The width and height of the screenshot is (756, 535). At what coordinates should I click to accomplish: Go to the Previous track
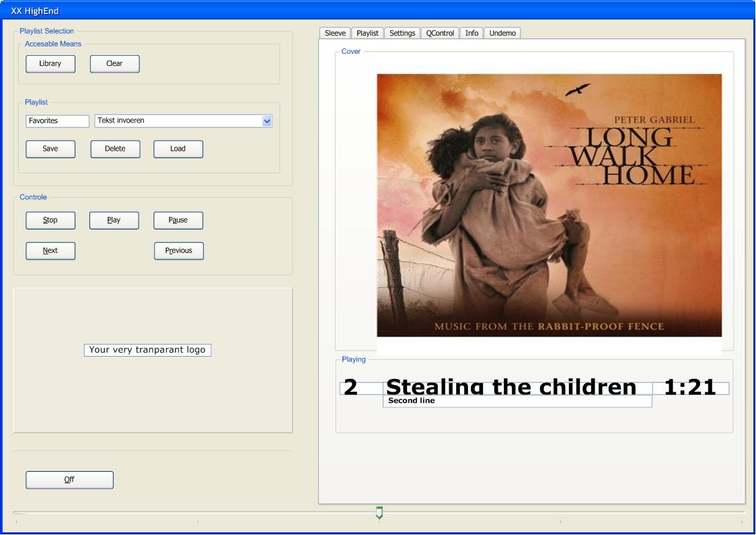(178, 251)
